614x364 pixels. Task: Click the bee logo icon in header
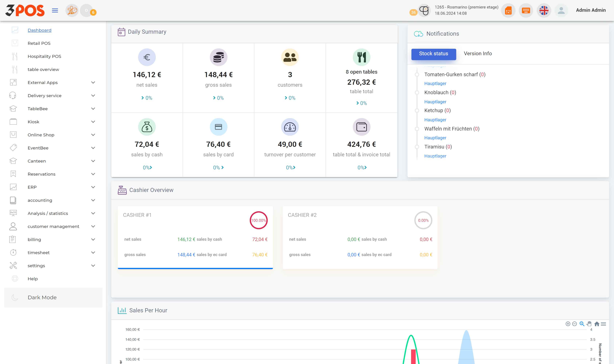pyautogui.click(x=72, y=11)
